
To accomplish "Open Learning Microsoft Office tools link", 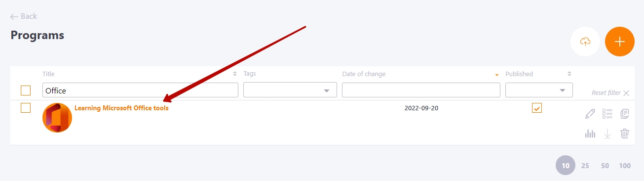I will point(121,108).
